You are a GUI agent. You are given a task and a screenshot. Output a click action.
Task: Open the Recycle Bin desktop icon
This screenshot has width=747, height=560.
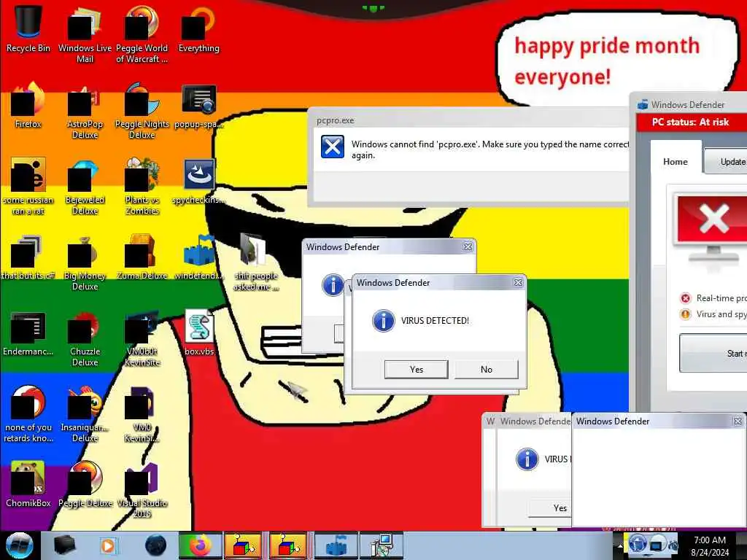click(28, 28)
